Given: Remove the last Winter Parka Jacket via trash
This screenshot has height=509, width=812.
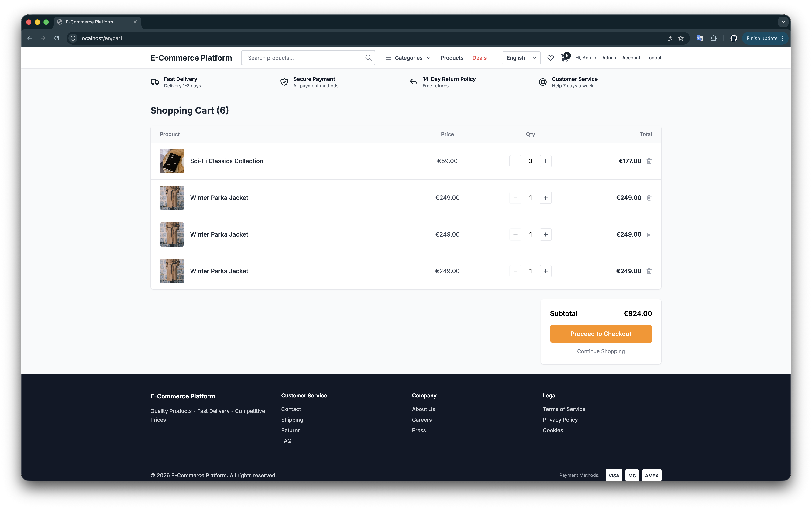Looking at the screenshot, I should (x=649, y=271).
